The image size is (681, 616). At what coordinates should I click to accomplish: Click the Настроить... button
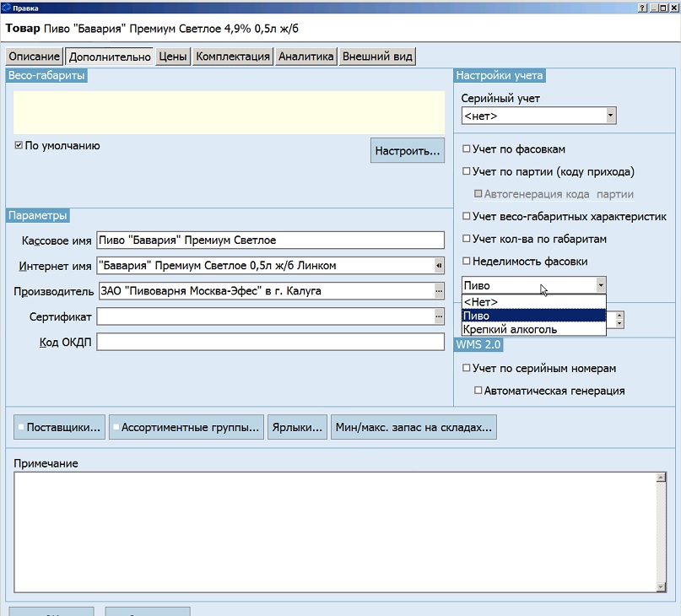[x=408, y=151]
